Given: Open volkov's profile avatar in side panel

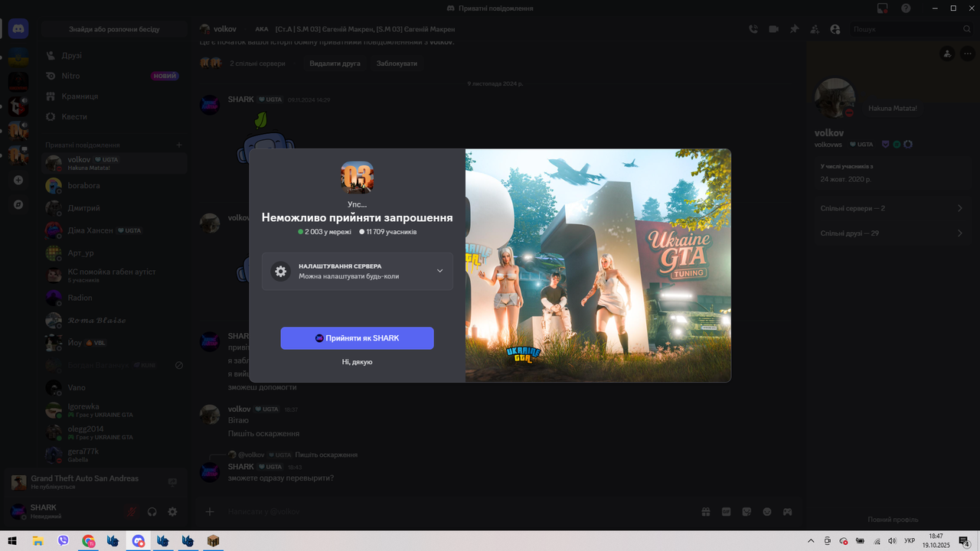Looking at the screenshot, I should point(835,98).
